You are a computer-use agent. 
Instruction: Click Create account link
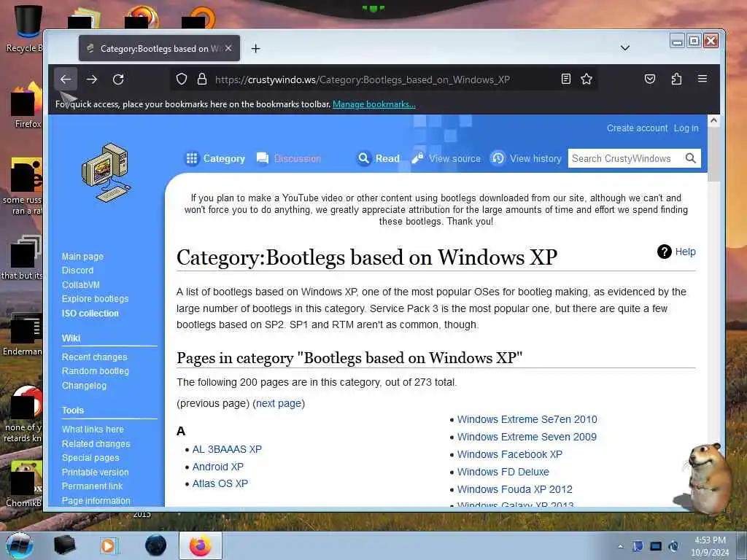coord(637,128)
